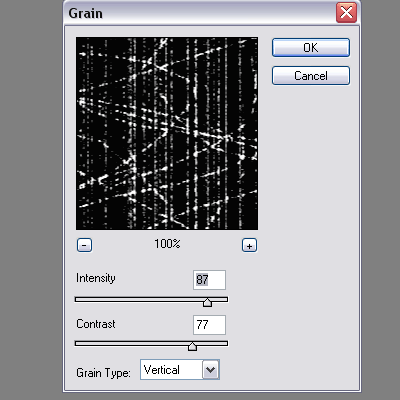The image size is (400, 400).
Task: Click the grain effect preview image
Action: [167, 133]
